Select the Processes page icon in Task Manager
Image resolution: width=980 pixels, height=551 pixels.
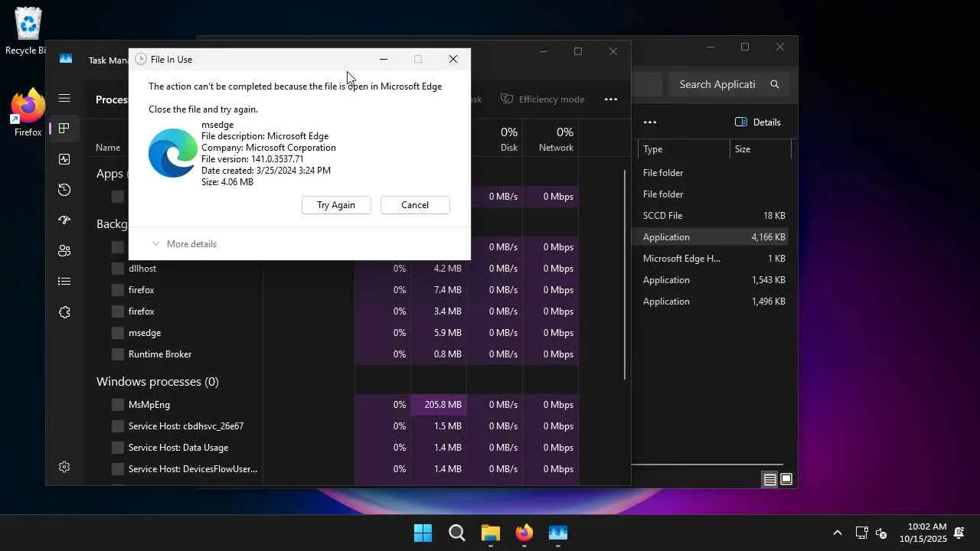(64, 129)
